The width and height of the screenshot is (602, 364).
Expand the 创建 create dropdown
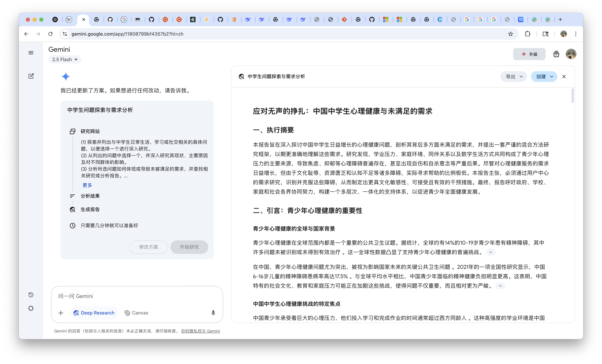(544, 77)
